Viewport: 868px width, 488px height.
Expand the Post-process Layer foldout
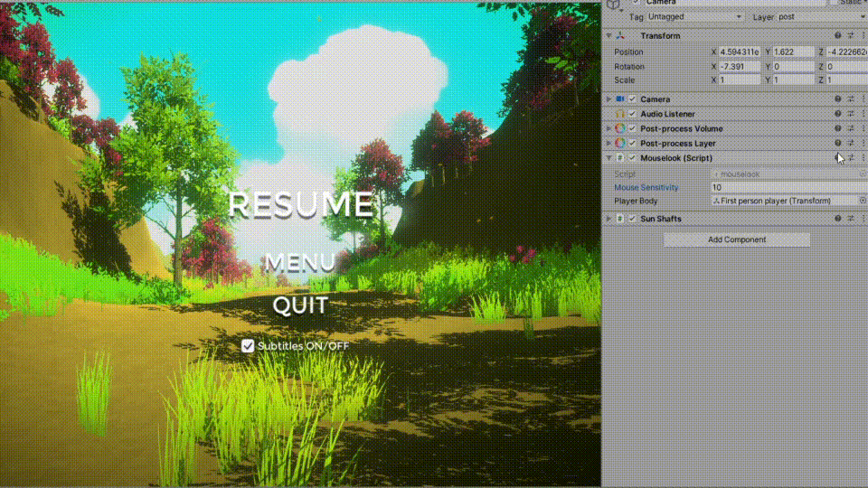pyautogui.click(x=609, y=144)
